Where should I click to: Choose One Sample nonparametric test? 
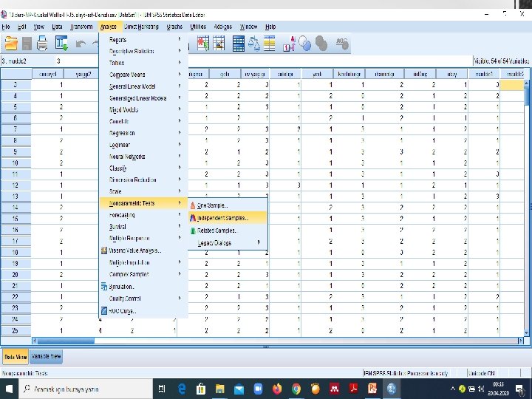tap(228, 205)
